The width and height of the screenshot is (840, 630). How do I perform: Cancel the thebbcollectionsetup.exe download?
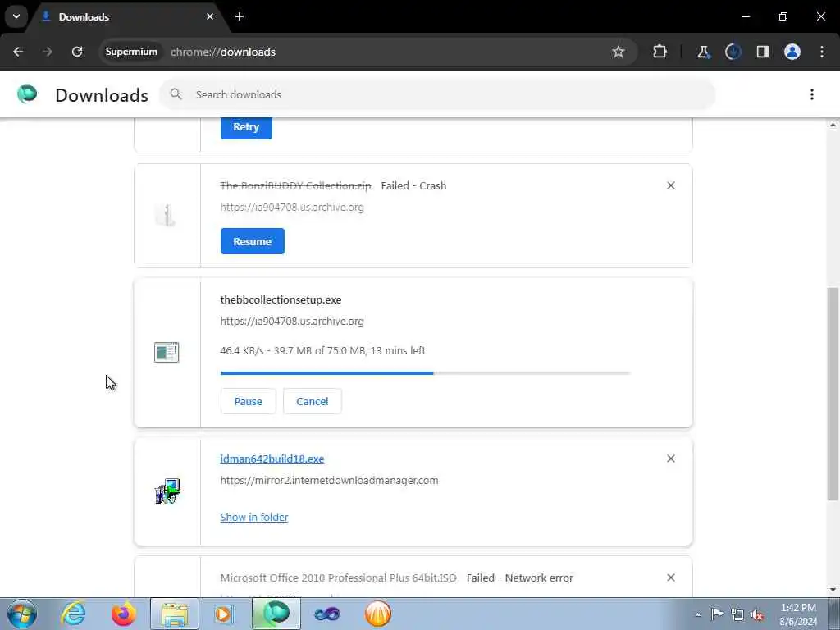313,401
